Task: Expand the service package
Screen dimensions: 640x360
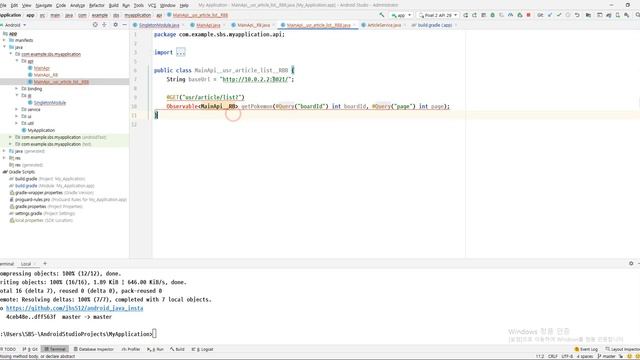Action: point(17,109)
